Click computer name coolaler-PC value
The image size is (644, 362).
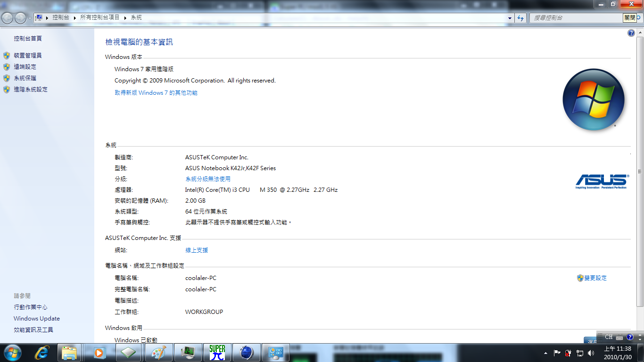pyautogui.click(x=201, y=278)
